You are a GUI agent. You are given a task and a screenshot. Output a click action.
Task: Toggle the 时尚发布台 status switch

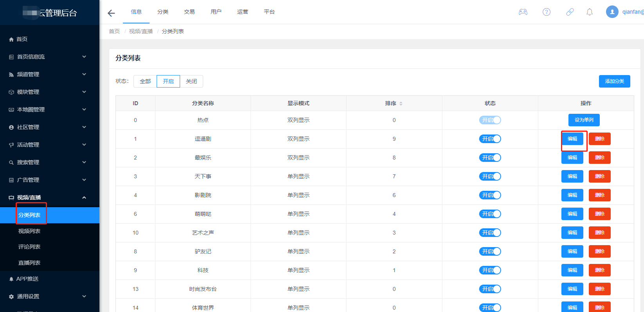point(490,289)
